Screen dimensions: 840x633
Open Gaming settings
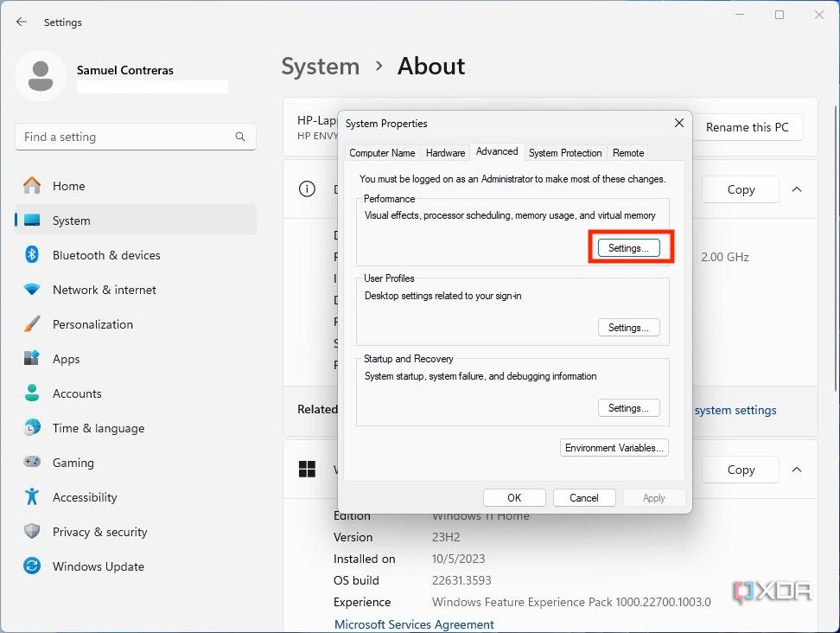pyautogui.click(x=136, y=463)
